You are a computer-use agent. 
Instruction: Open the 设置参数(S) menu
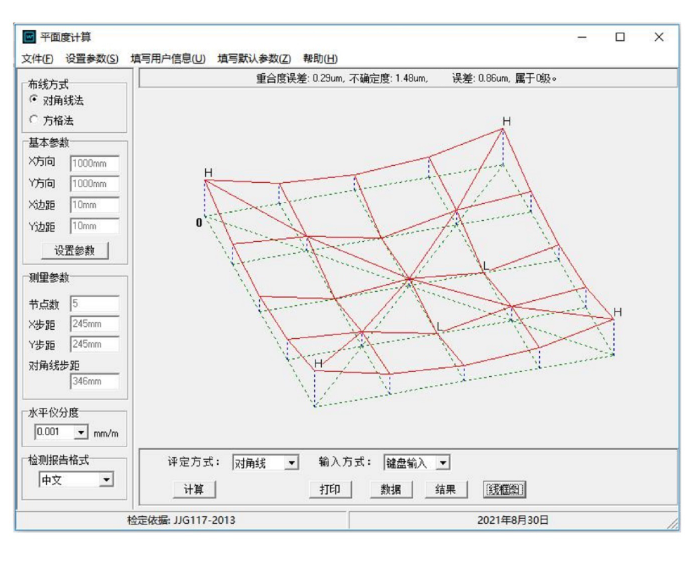(92, 58)
